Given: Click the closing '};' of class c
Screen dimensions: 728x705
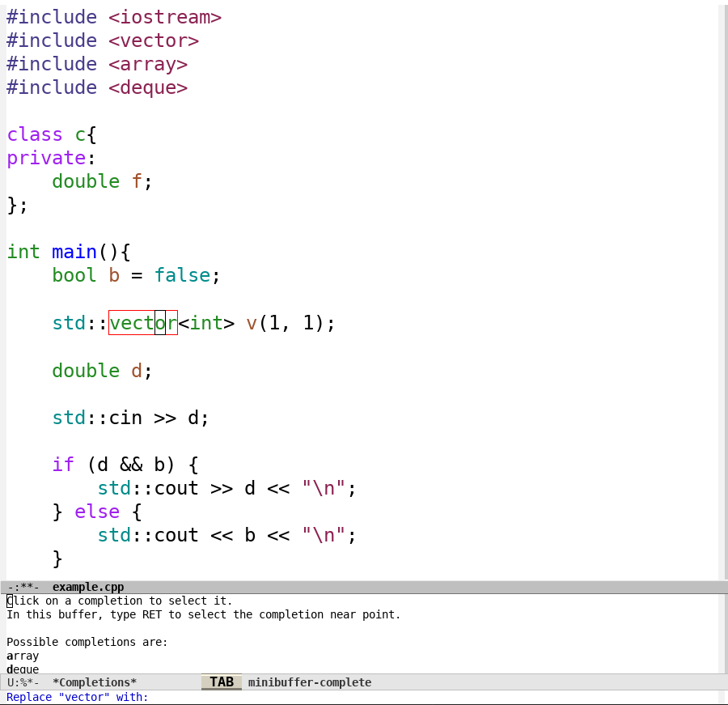Looking at the screenshot, I should 18,205.
